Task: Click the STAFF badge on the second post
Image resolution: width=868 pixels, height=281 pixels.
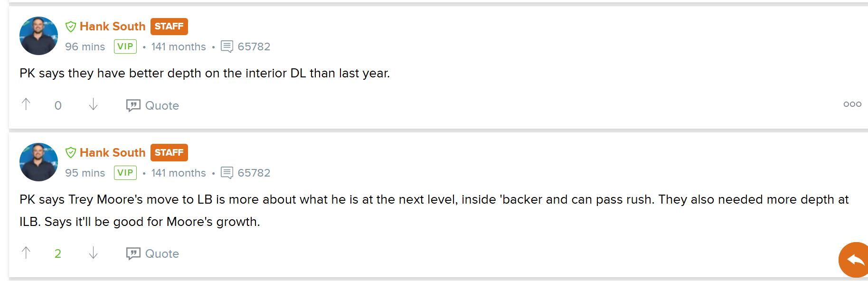Action: [169, 153]
